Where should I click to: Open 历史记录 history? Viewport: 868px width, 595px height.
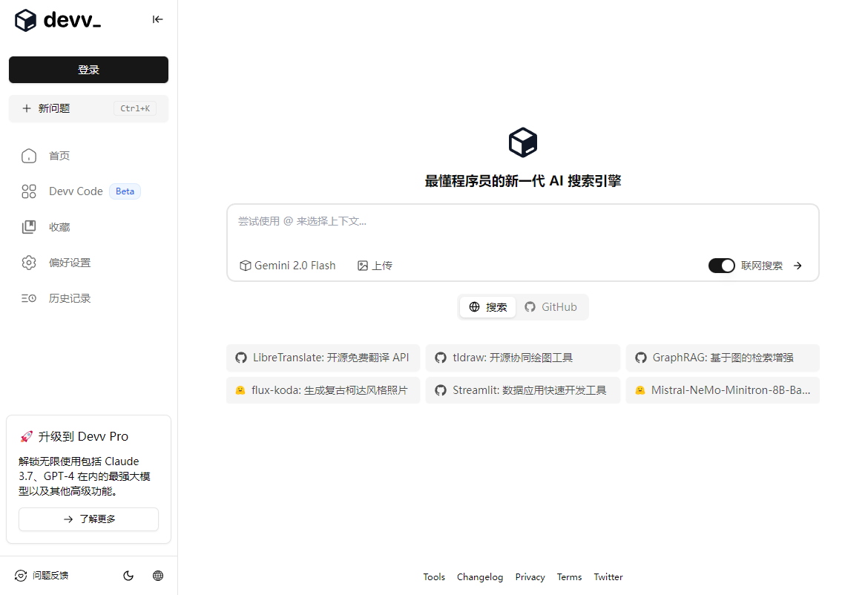pyautogui.click(x=56, y=298)
